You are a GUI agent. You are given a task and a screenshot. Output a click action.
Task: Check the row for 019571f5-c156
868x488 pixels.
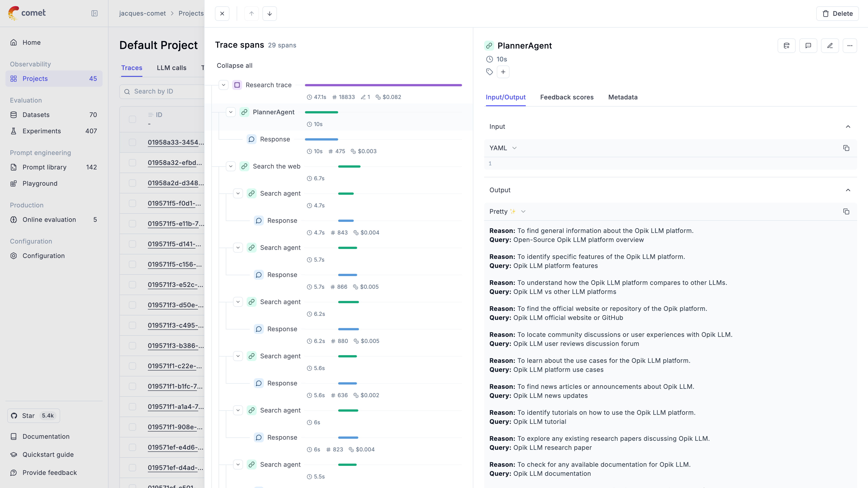132,264
